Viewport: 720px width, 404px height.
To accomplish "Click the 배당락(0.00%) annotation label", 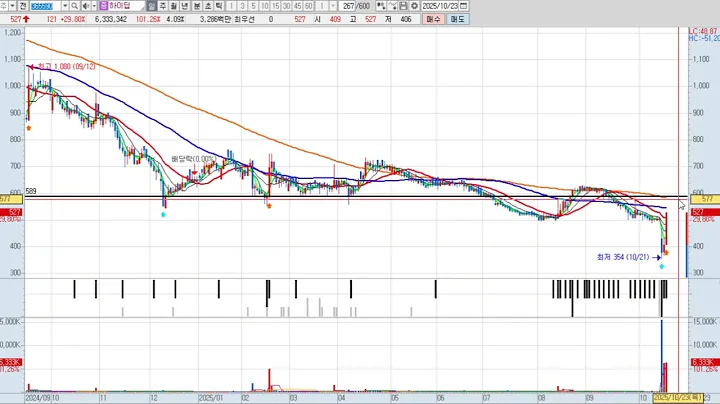I will click(193, 159).
